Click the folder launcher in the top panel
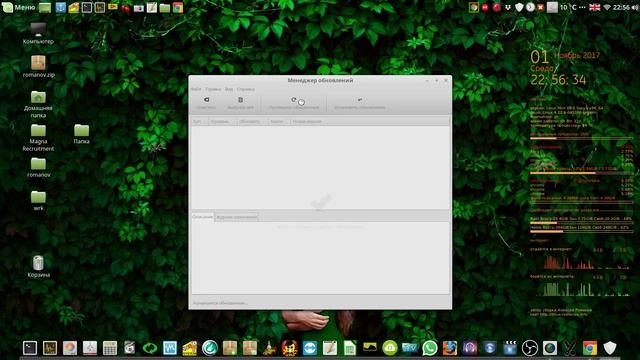The image size is (640, 360). point(165,7)
